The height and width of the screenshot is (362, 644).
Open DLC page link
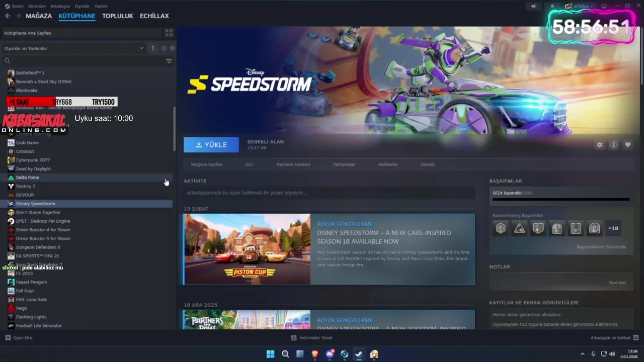click(x=250, y=164)
